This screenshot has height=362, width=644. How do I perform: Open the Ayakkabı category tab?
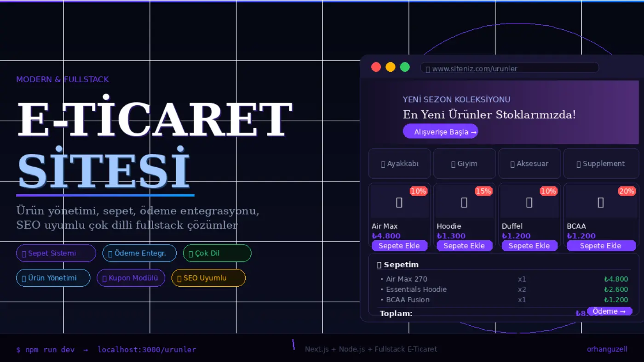[400, 164]
